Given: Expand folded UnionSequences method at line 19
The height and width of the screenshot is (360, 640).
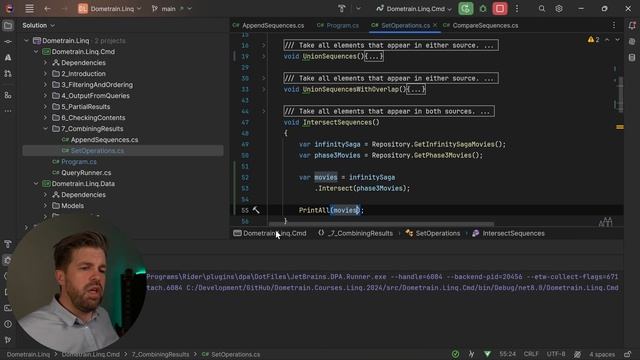Looking at the screenshot, I should tap(263, 56).
